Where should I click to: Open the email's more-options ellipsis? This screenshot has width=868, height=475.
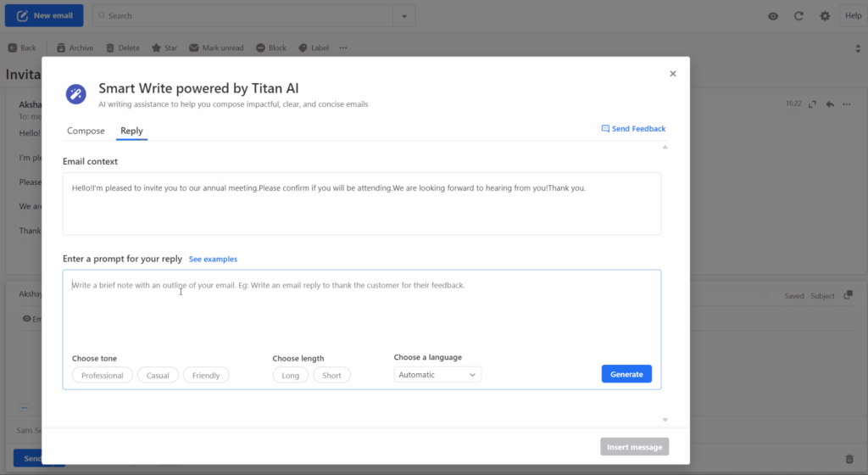[x=847, y=104]
